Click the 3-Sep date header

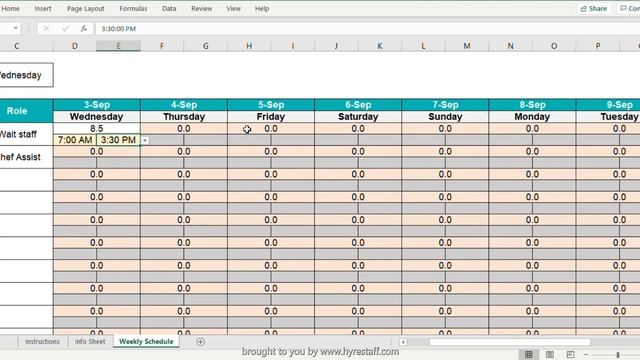97,105
